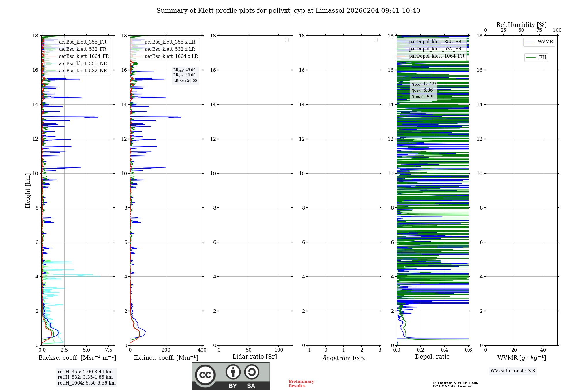Click the green RH legend entry

pos(536,57)
